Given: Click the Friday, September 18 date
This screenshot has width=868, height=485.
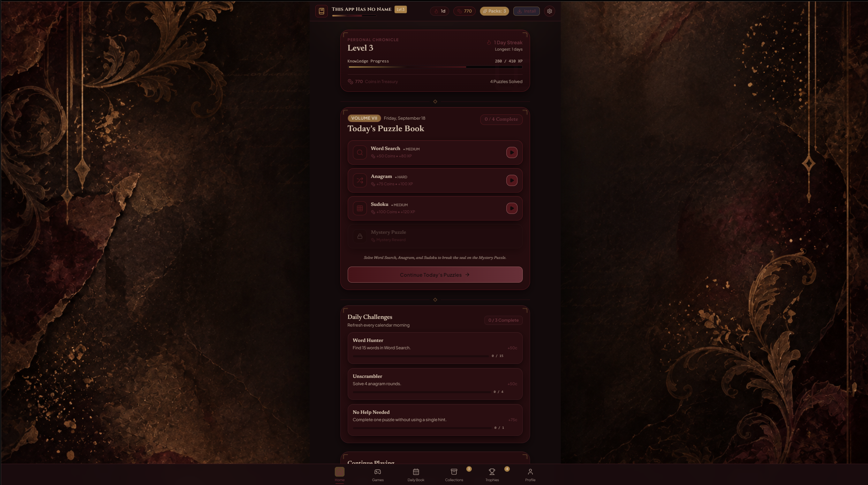Looking at the screenshot, I should [x=405, y=118].
